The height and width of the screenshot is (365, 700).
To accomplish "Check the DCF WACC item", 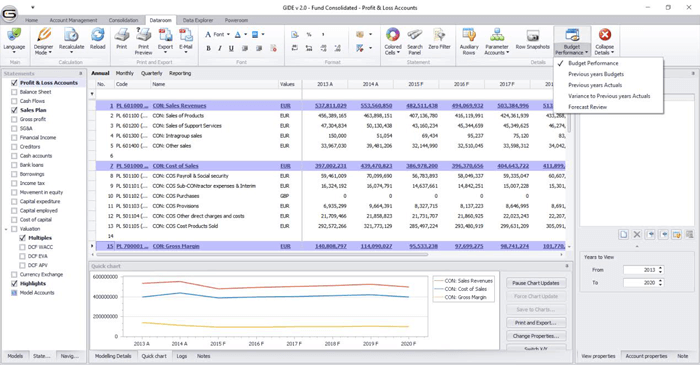I will (x=22, y=247).
